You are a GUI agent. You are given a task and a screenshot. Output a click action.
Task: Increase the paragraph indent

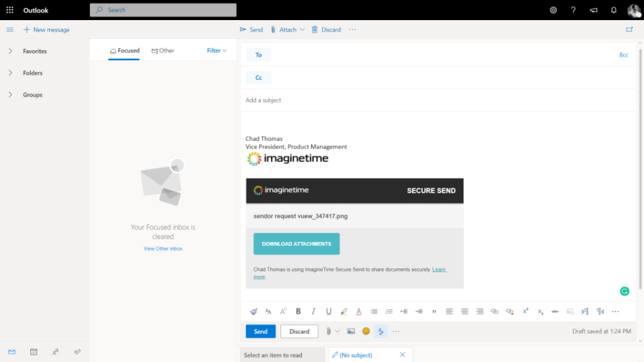coord(419,312)
